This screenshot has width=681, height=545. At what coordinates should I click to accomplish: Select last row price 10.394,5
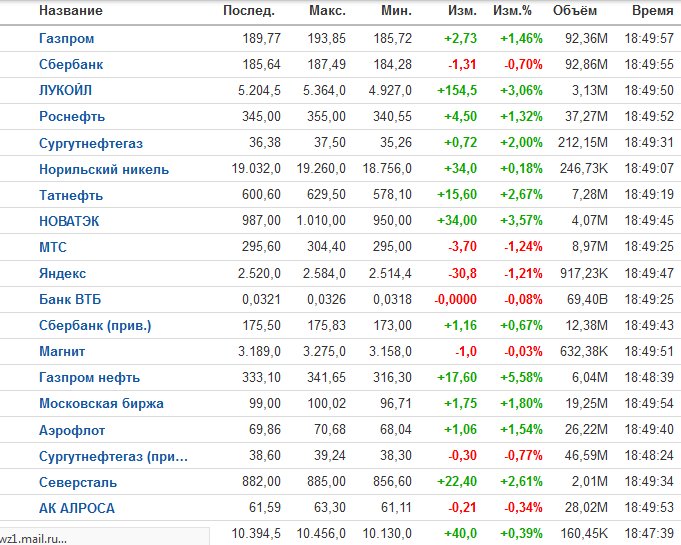(x=256, y=533)
